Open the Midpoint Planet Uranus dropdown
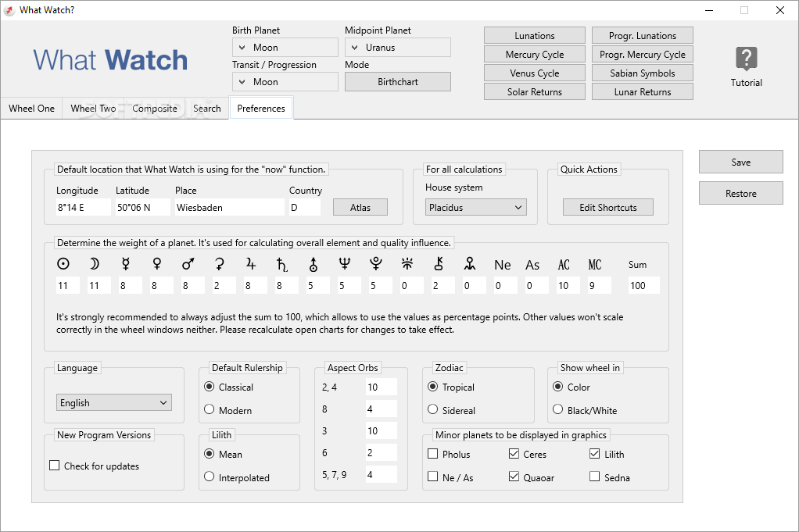 click(x=398, y=48)
